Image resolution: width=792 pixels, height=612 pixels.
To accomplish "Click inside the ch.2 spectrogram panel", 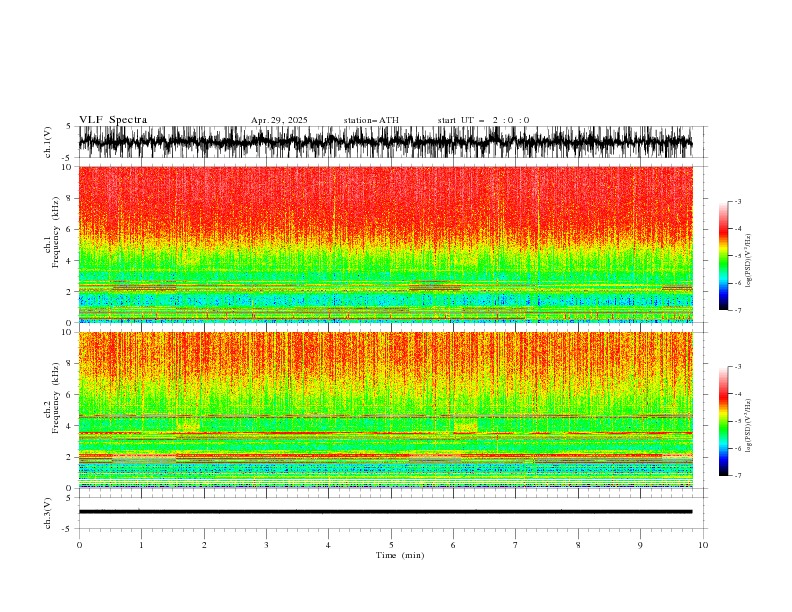I will (385, 410).
